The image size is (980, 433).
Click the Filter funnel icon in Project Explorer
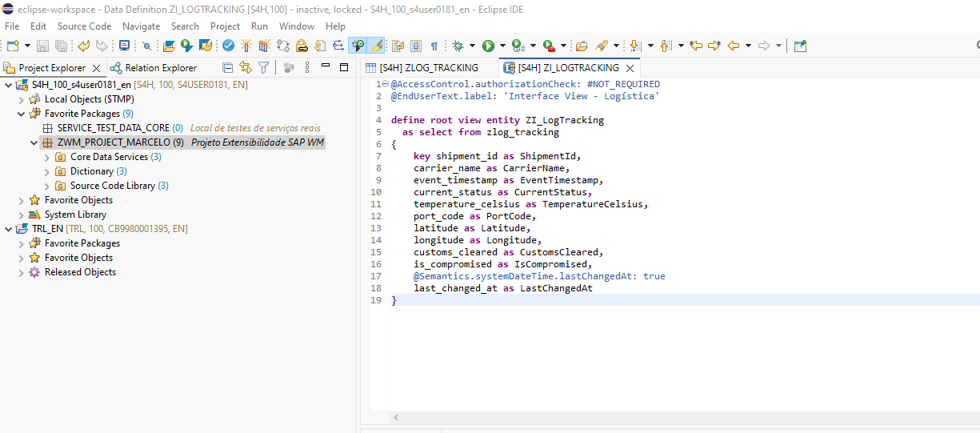263,68
